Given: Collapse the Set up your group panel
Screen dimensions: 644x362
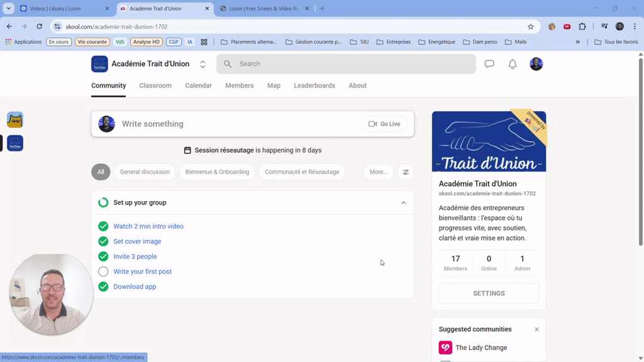Looking at the screenshot, I should click(403, 203).
